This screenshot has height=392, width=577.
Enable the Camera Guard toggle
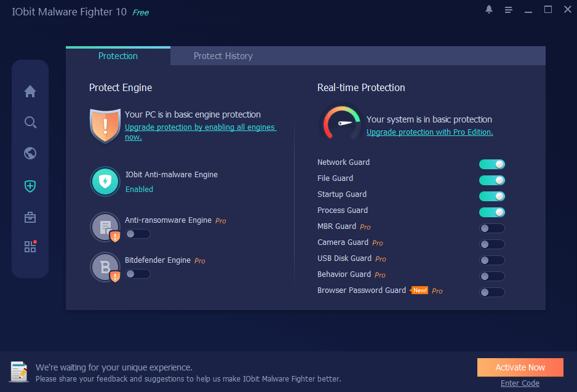(x=491, y=244)
